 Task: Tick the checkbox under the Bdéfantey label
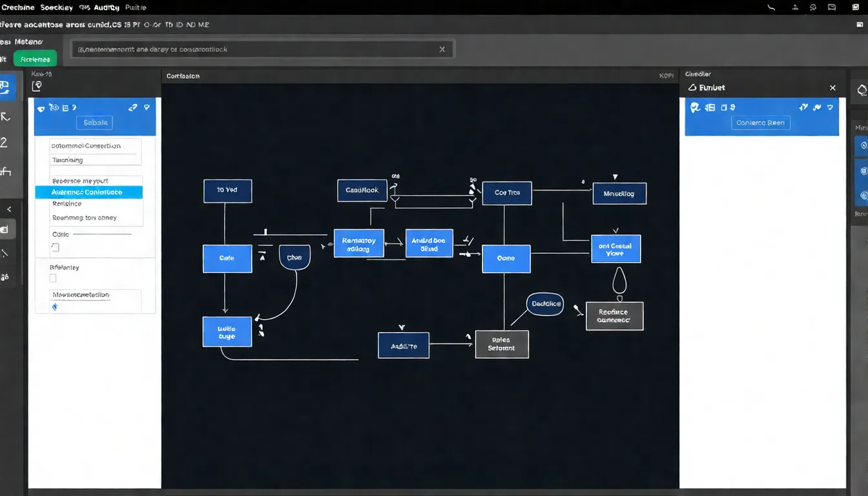point(53,278)
